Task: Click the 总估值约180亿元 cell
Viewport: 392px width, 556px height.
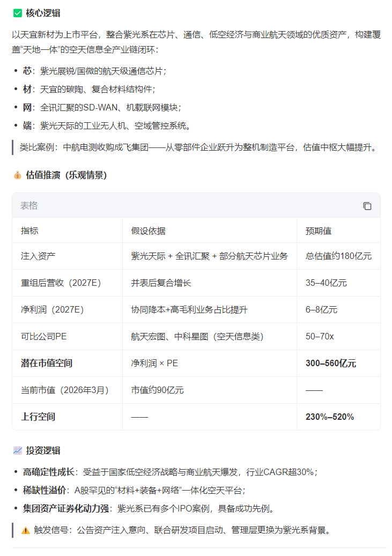Action: point(339,256)
